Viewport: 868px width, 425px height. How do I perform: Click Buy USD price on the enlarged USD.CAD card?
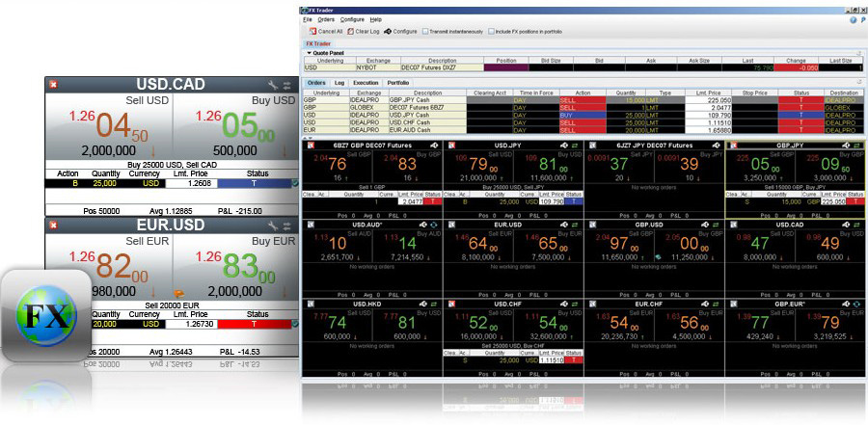click(235, 126)
